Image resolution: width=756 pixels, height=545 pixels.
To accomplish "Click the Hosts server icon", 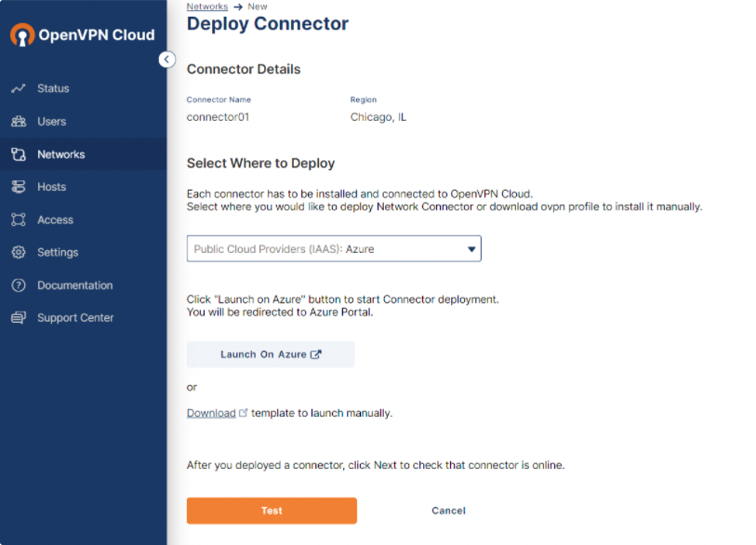I will 19,187.
